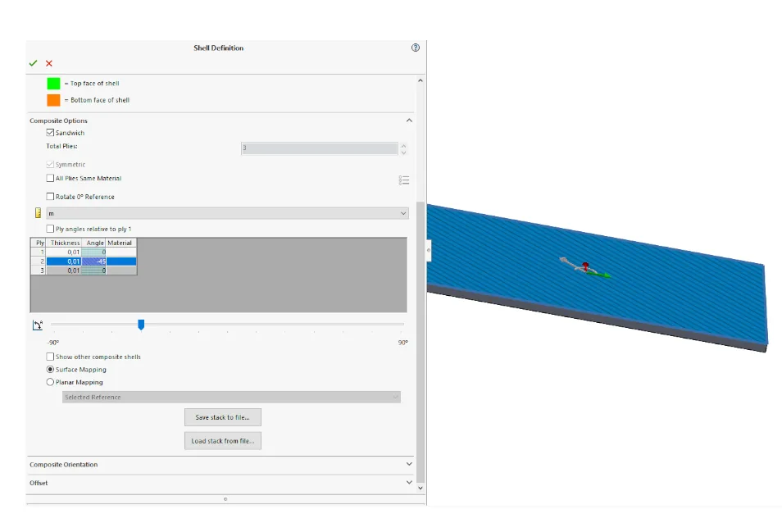Click the Angle column header
This screenshot has width=782, height=532.
tap(93, 243)
